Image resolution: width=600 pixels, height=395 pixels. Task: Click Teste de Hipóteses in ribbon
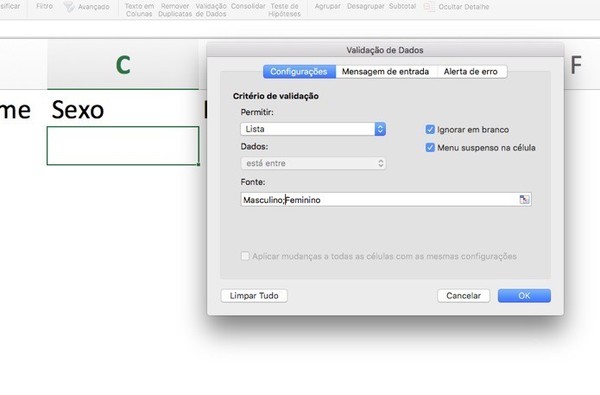point(284,10)
